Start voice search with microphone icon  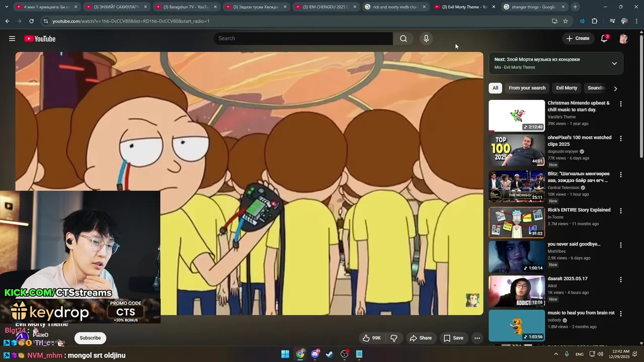pyautogui.click(x=426, y=39)
